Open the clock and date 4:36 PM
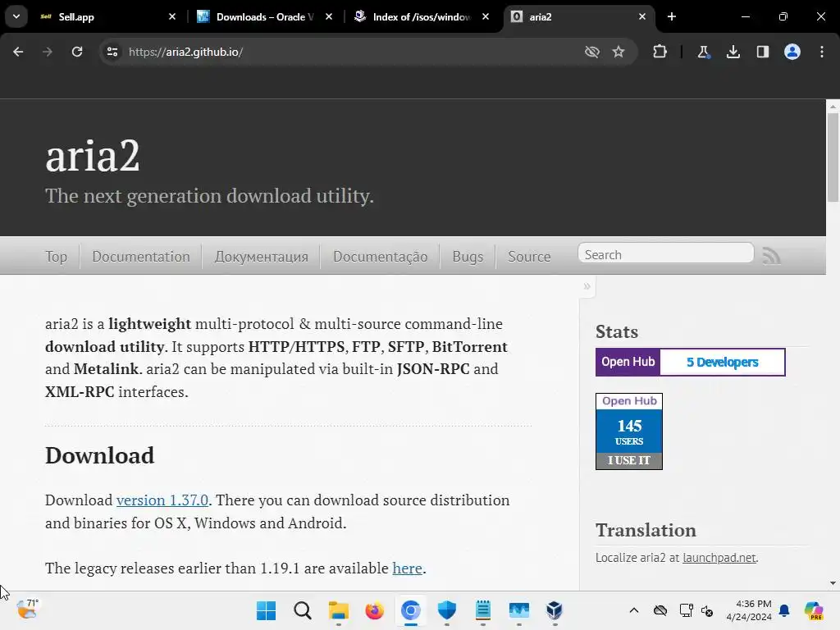840x630 pixels. (x=749, y=610)
